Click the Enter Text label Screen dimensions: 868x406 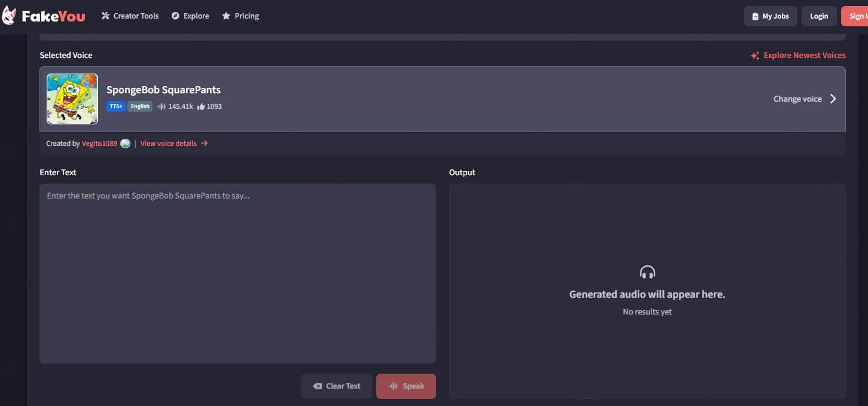[58, 172]
